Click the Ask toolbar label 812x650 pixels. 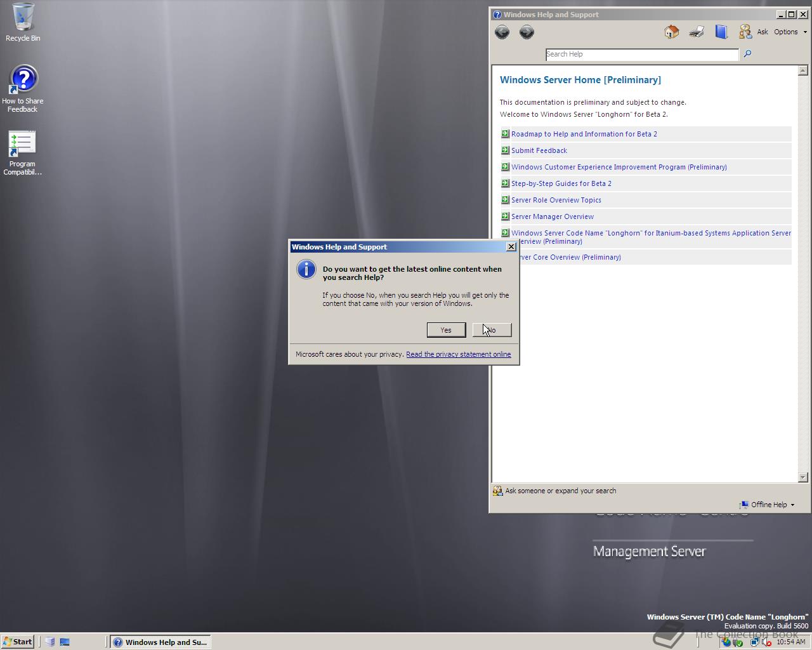coord(763,32)
